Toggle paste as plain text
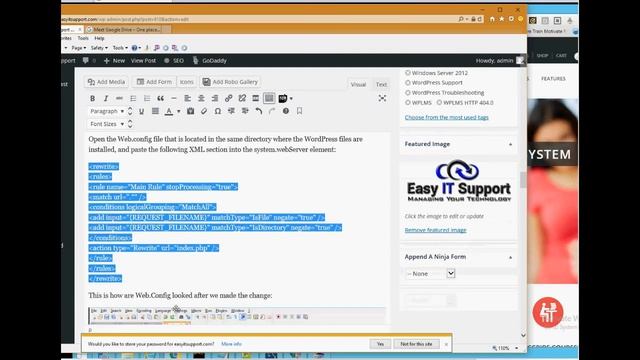 (190, 111)
